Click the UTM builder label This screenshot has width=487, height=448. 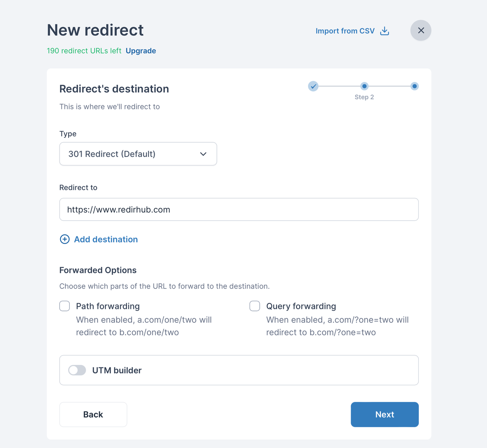[x=117, y=370]
